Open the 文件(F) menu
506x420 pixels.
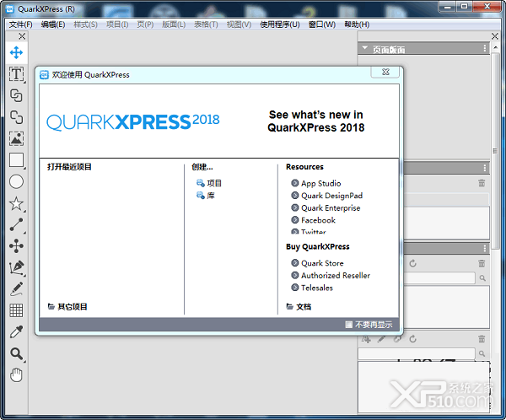[x=20, y=24]
